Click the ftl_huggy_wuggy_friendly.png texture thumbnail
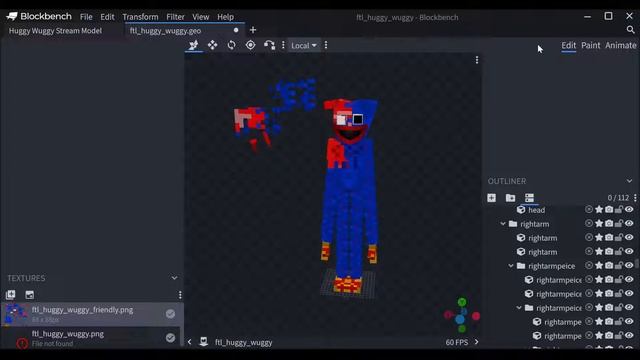 (x=15, y=313)
